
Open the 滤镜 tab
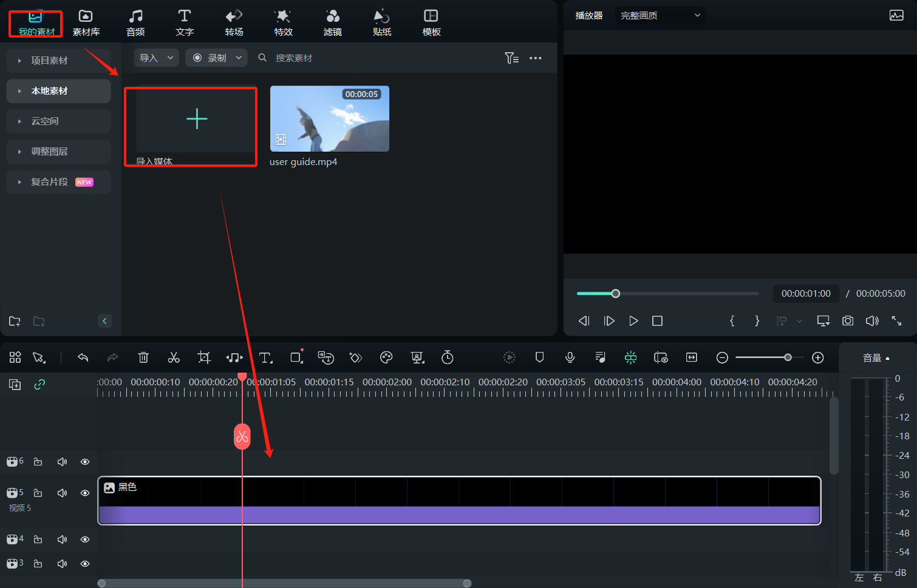(332, 22)
